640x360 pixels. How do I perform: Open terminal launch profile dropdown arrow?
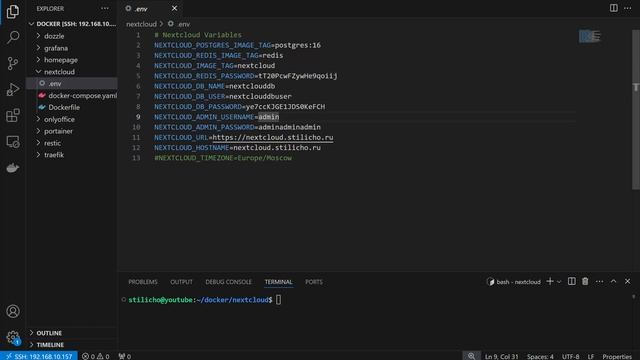tap(559, 282)
